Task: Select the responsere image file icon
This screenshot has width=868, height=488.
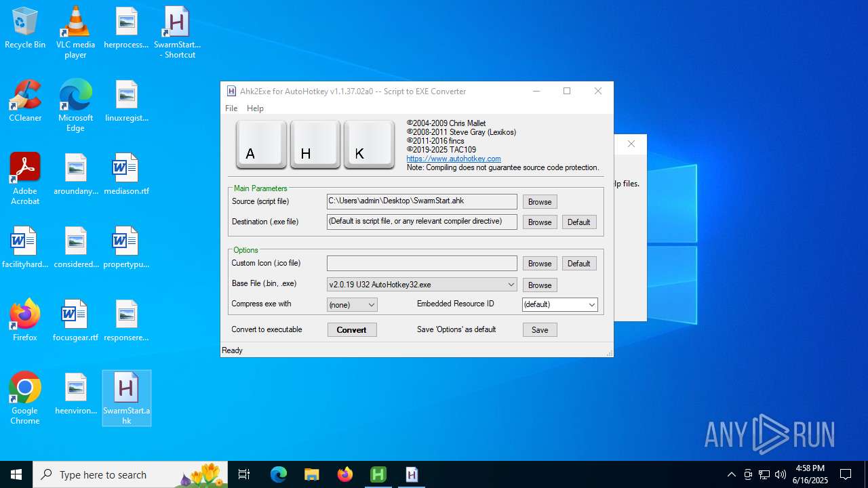Action: [x=126, y=321]
